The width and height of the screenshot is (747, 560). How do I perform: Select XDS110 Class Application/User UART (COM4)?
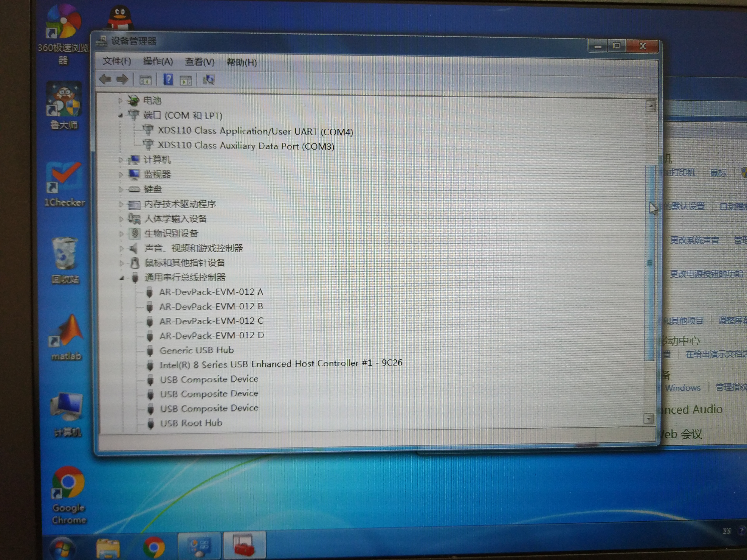[255, 131]
